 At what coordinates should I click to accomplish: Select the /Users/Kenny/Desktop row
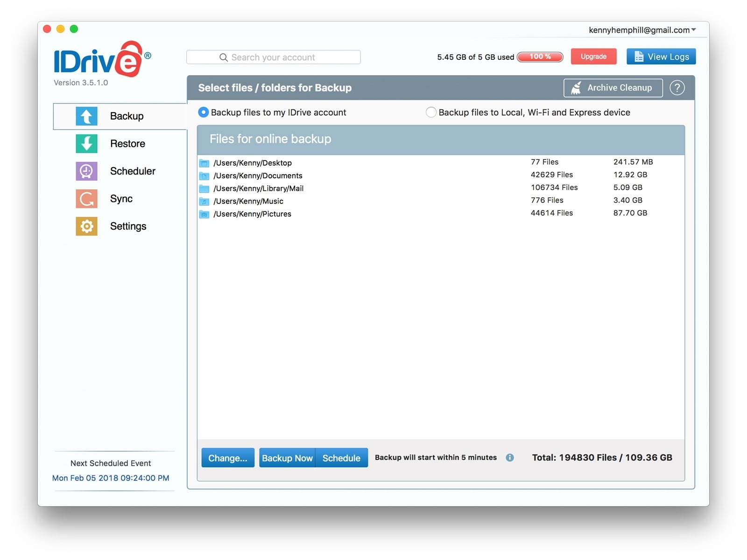(441, 162)
